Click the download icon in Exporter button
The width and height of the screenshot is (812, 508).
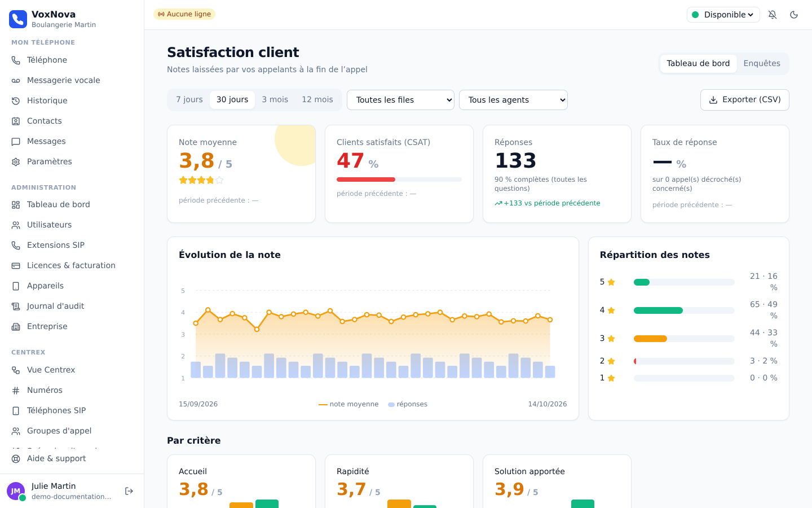coord(713,100)
